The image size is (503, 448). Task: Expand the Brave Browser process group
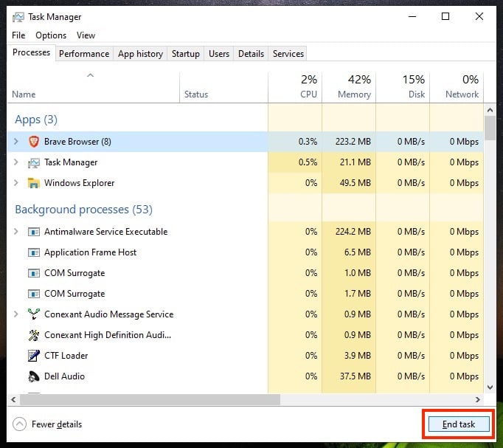click(x=15, y=141)
